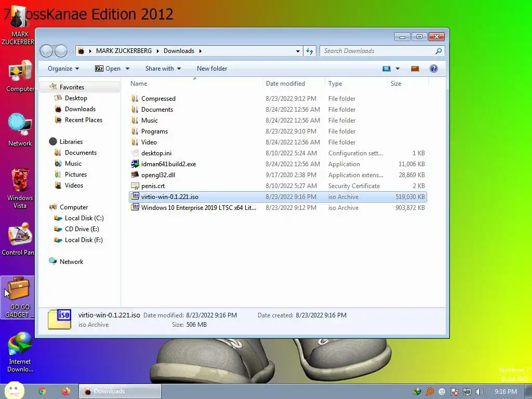Select the GO GO GADGET briefcase desktop icon
Screen dimensions: 532x399
pos(18,298)
